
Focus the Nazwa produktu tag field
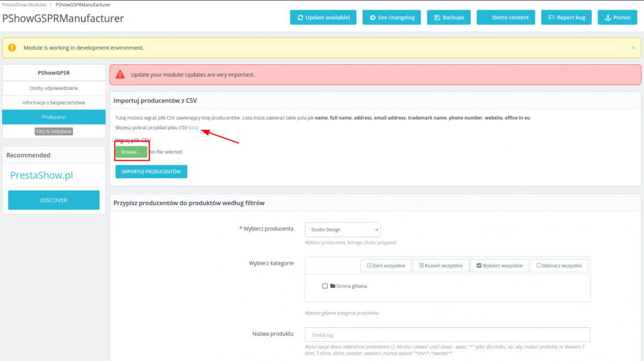[447, 335]
